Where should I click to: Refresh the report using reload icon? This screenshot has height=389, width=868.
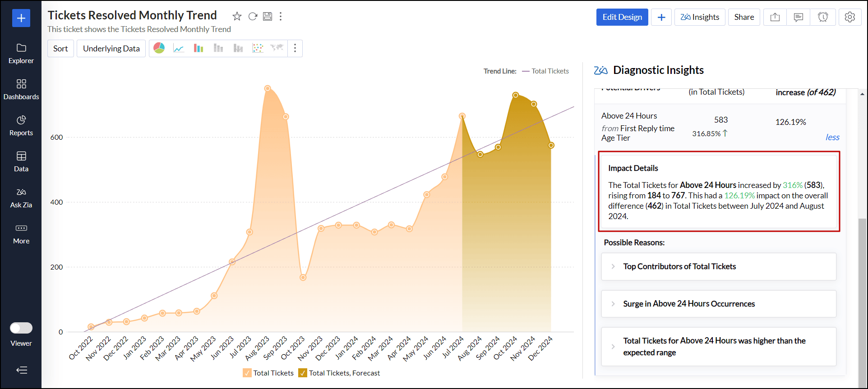pyautogui.click(x=253, y=17)
